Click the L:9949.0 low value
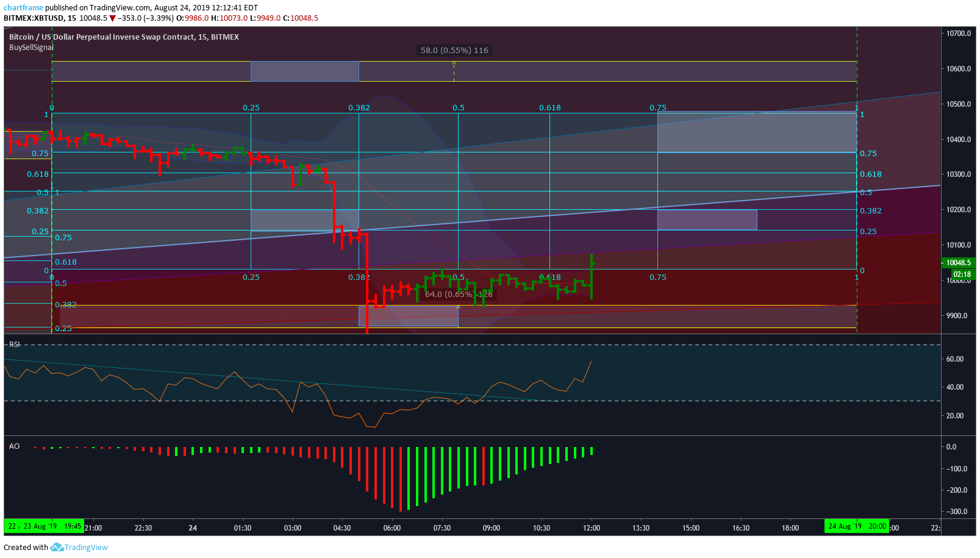The image size is (980, 558). (x=265, y=18)
